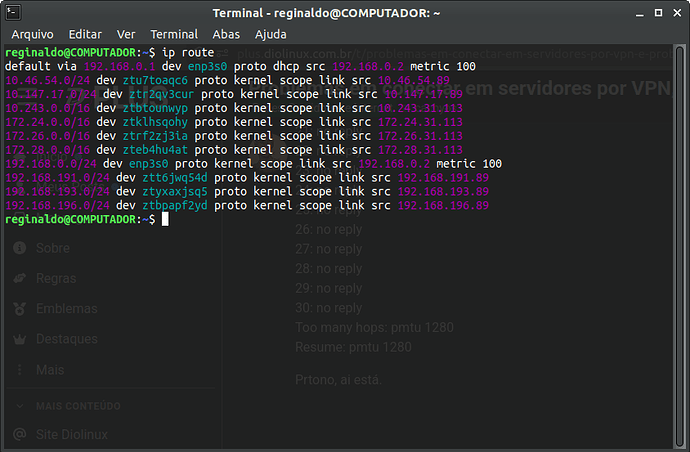Open the Ajuda menu

click(x=271, y=34)
